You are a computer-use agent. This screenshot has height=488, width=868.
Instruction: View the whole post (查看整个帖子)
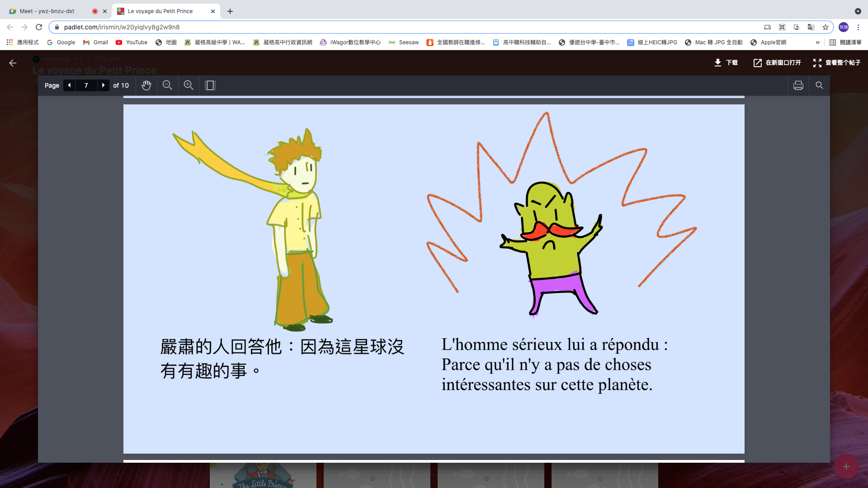coord(836,63)
